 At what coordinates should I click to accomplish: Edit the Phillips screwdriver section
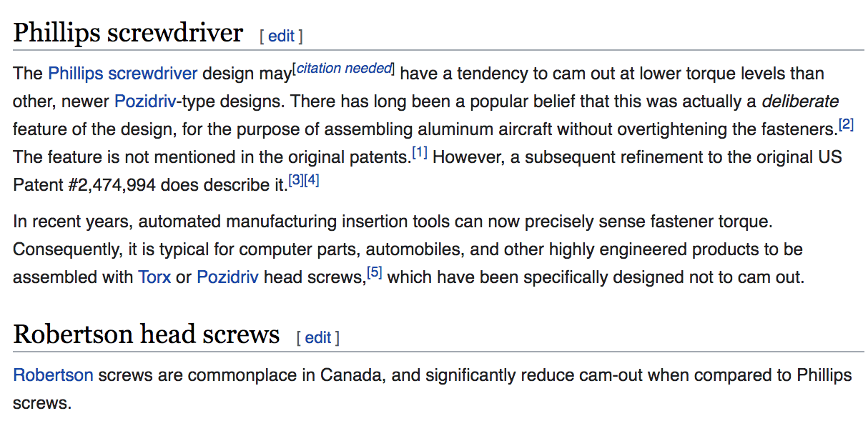(281, 36)
